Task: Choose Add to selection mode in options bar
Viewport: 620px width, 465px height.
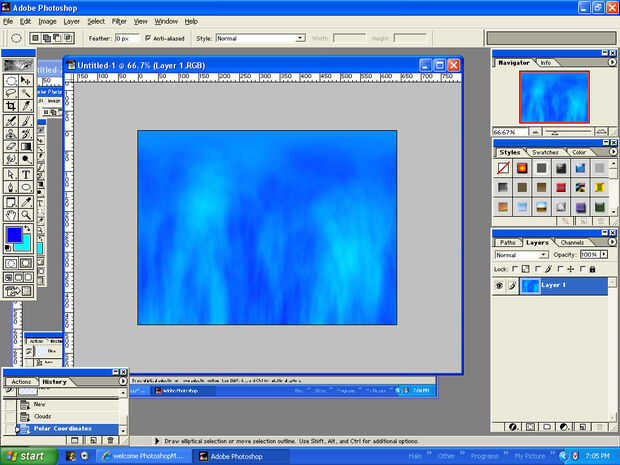Action: point(46,38)
